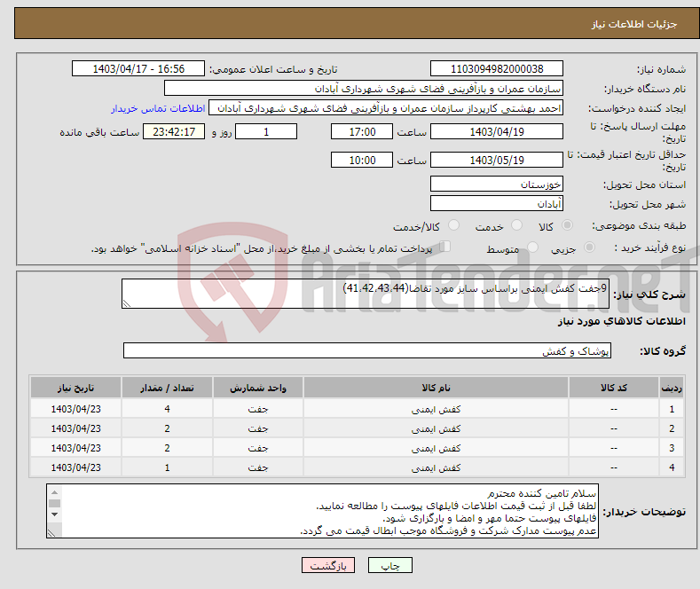The width and height of the screenshot is (700, 589).
Task: Click the چاپ print button
Action: (390, 565)
